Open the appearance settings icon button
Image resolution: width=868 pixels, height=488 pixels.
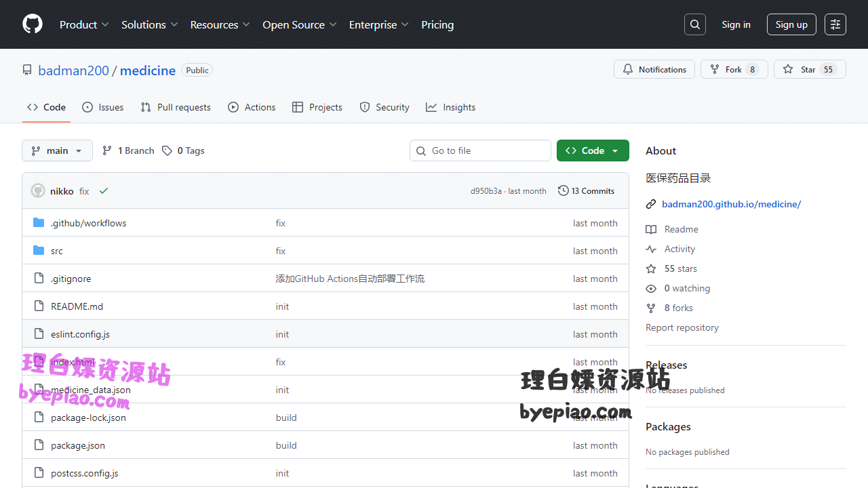pos(835,24)
